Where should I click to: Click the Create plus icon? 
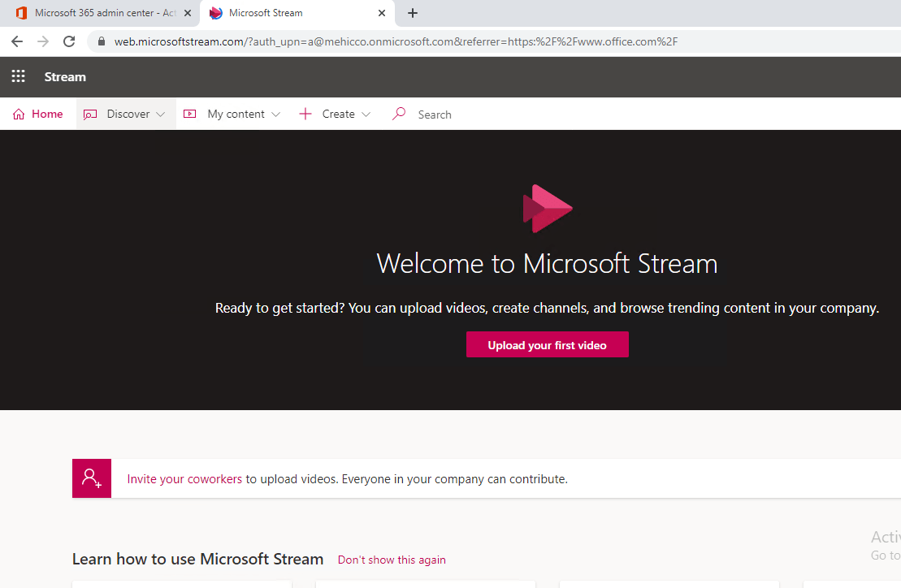[x=305, y=115]
